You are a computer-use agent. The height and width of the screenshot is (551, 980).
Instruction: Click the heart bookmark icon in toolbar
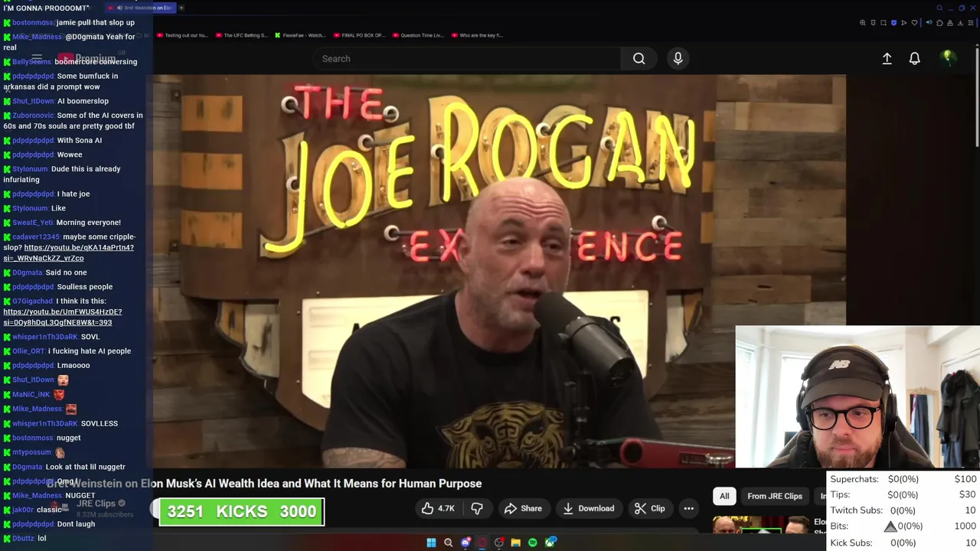point(914,23)
